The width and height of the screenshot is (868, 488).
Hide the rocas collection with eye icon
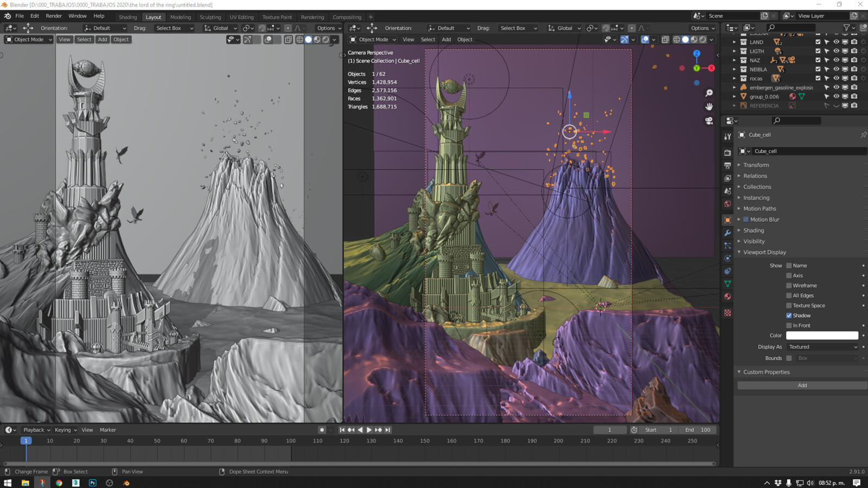coord(836,78)
